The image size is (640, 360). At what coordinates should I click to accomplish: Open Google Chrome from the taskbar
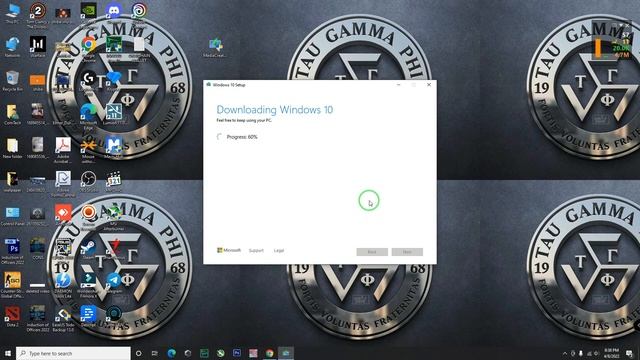(269, 353)
